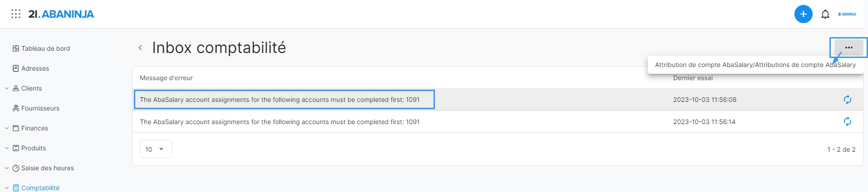Image resolution: width=868 pixels, height=192 pixels.
Task: Open the rows-per-page dropdown showing 10
Action: (156, 149)
